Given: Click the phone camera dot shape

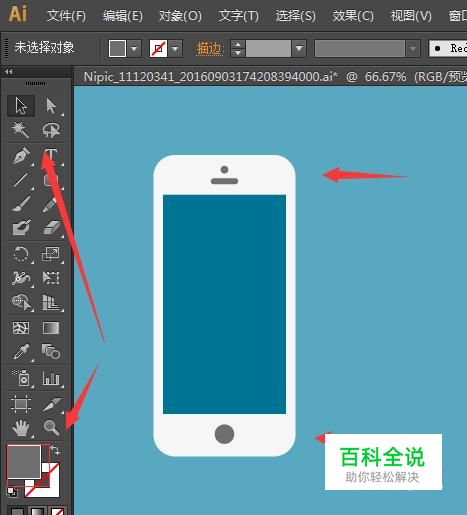Looking at the screenshot, I should 224,169.
